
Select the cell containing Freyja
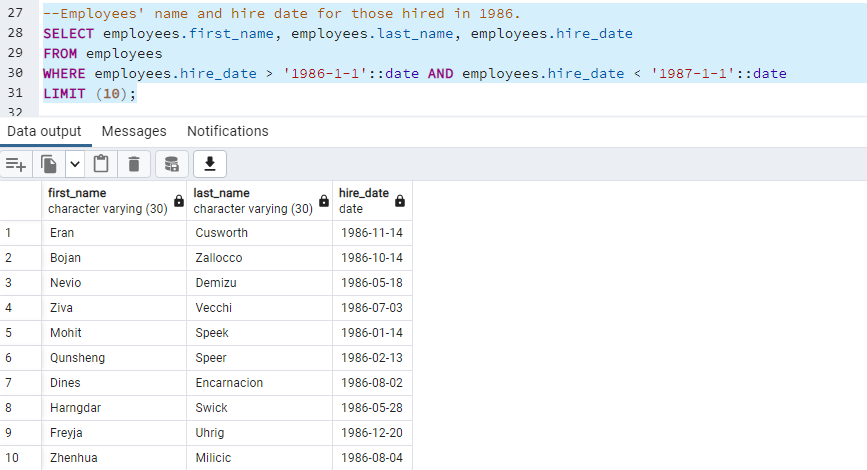114,432
